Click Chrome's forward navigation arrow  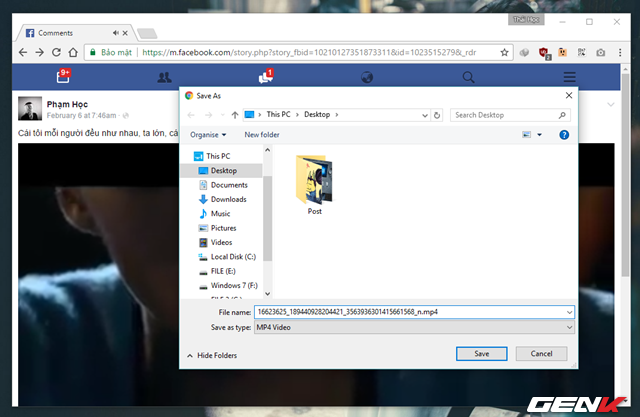pos(40,52)
